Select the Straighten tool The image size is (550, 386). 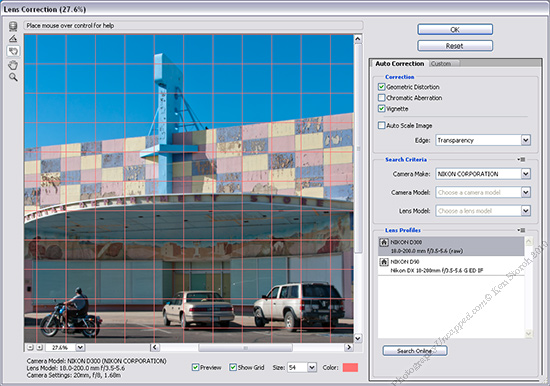(13, 38)
